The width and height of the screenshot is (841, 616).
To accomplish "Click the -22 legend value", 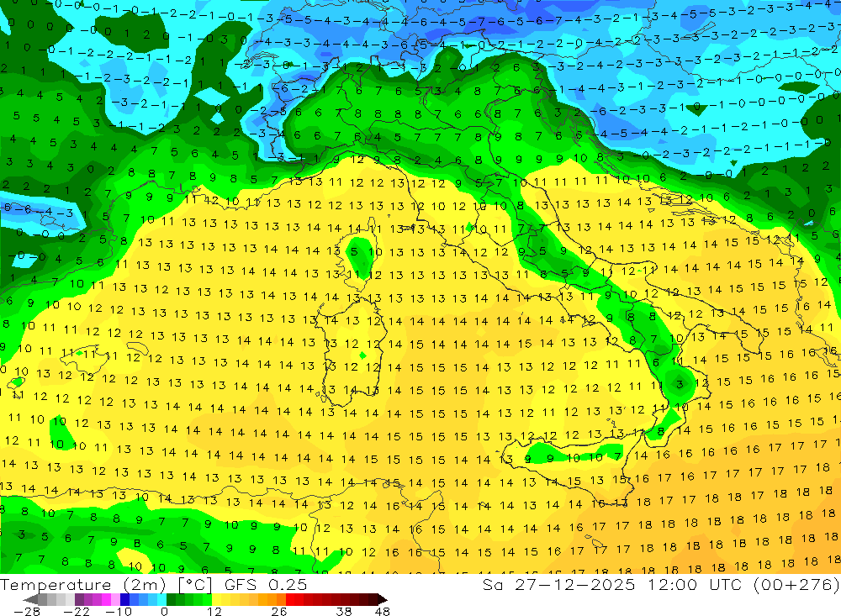I will [77, 612].
